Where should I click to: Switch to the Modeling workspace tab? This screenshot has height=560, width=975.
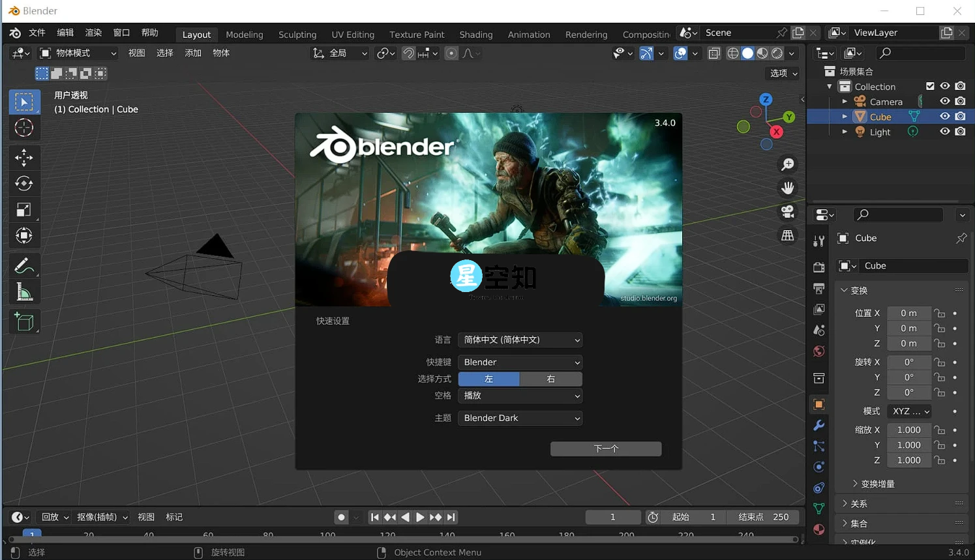[245, 35]
